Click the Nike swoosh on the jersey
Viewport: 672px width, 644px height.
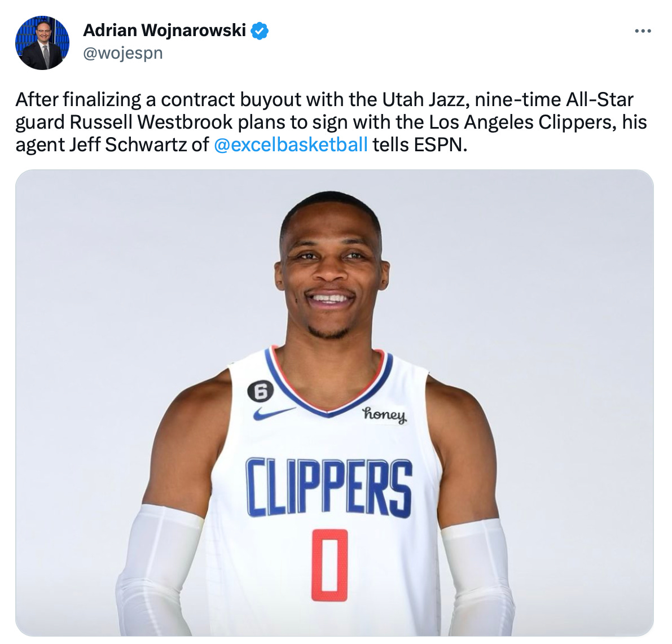tap(274, 413)
